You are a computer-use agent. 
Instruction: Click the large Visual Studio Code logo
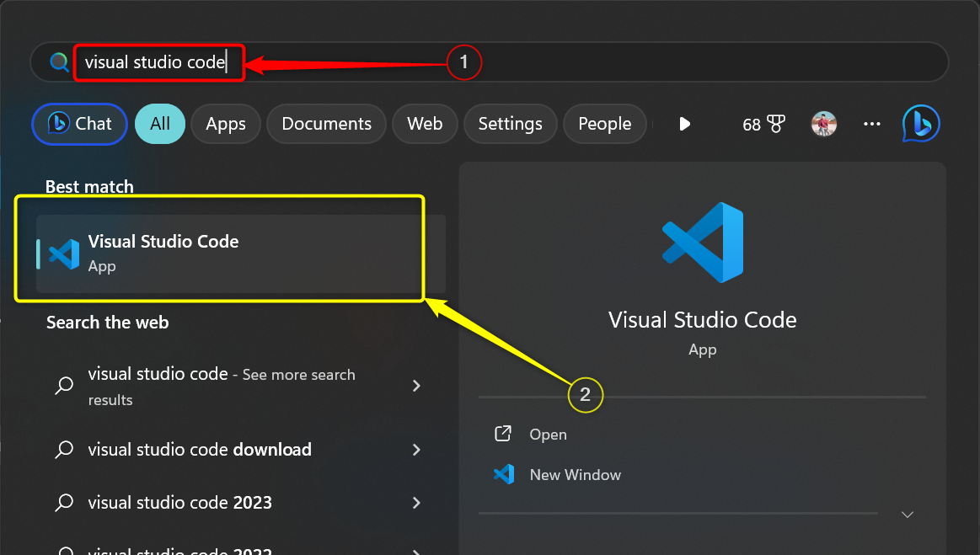pos(702,242)
